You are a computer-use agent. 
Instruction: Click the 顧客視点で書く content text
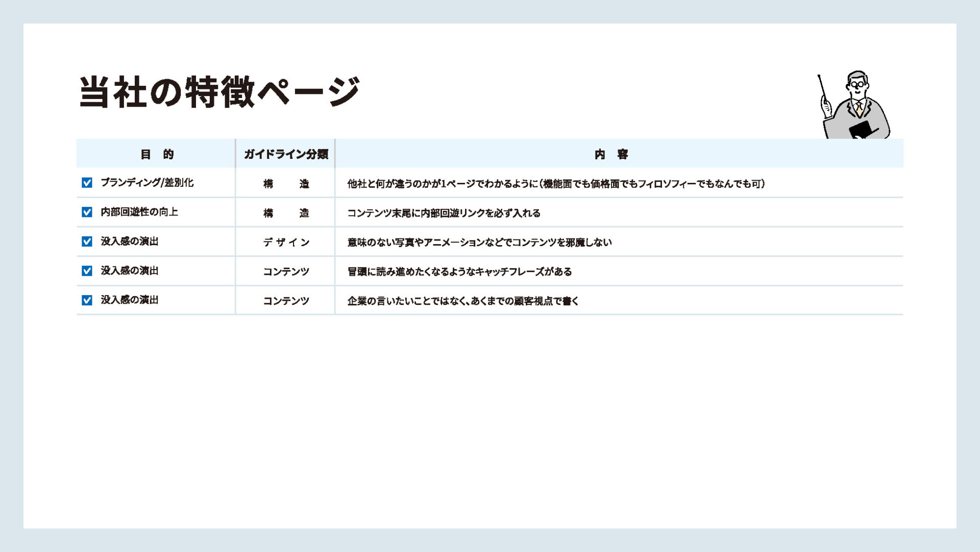(462, 301)
